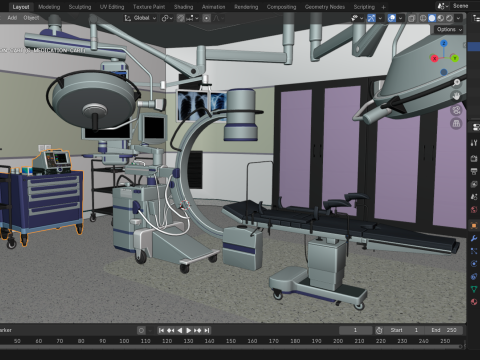Click the red X axis gizmo handle
Image resolution: width=480 pixels, height=360 pixels.
click(434, 59)
